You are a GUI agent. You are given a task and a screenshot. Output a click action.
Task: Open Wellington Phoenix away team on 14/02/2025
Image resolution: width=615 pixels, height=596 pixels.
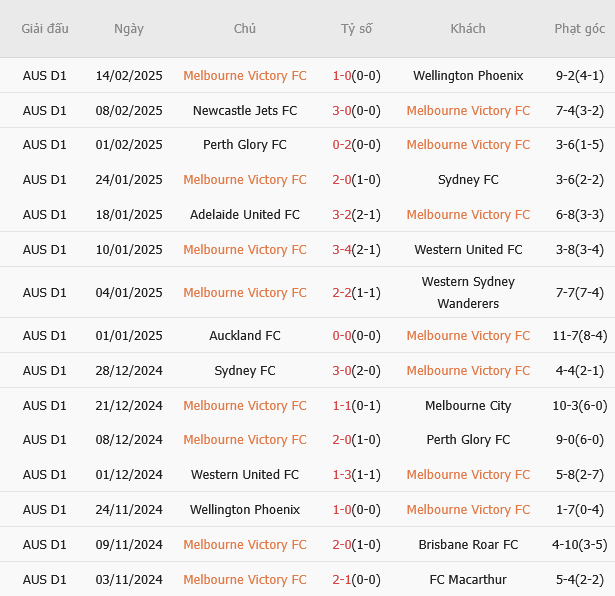(x=468, y=75)
